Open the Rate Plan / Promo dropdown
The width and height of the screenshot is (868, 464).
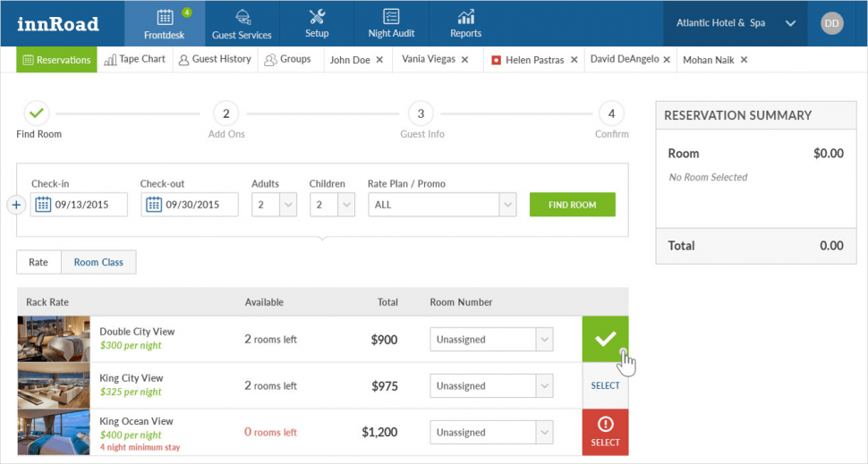pos(507,205)
